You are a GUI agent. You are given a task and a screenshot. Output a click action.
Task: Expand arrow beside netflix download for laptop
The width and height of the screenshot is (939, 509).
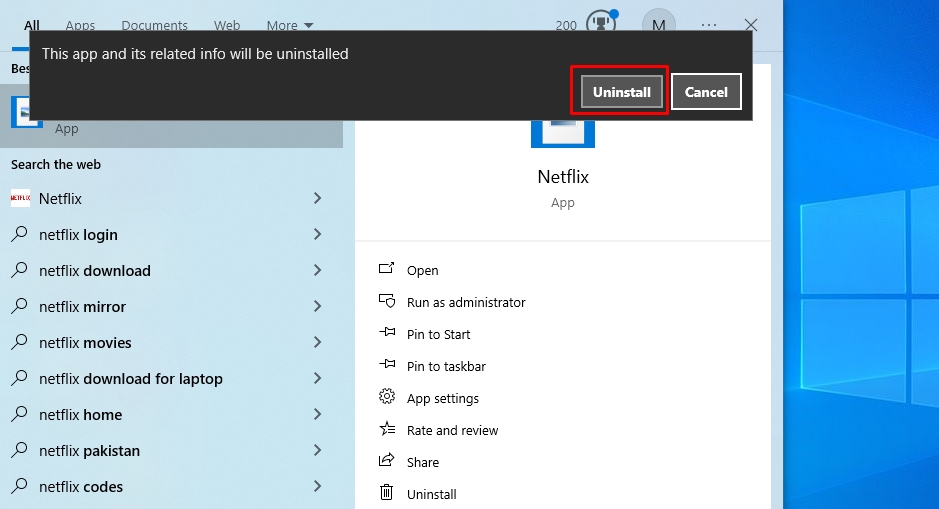tap(317, 378)
